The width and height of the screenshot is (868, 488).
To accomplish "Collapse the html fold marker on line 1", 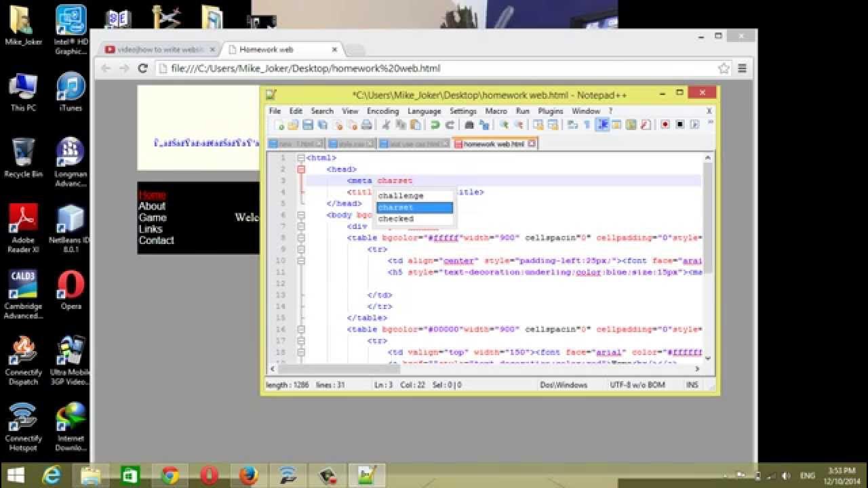I will (301, 158).
